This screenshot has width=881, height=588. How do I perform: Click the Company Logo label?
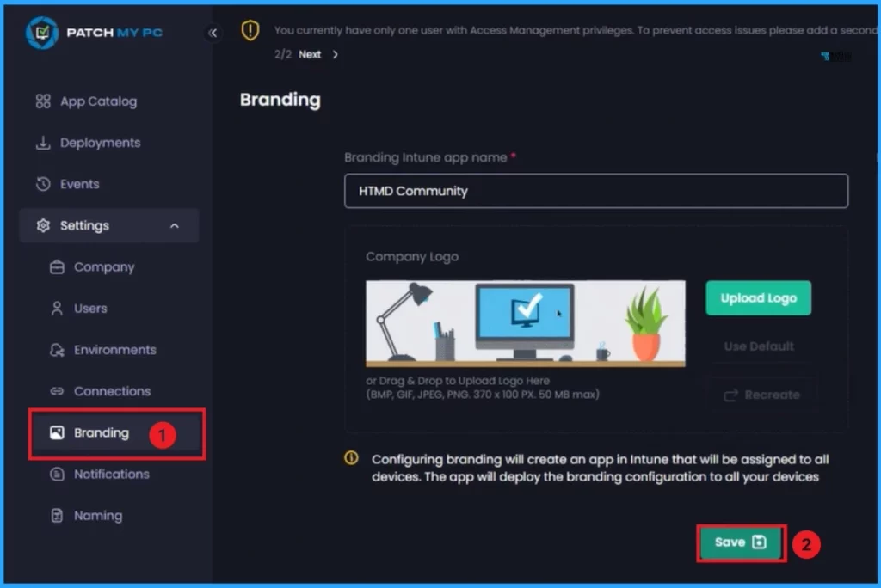412,257
